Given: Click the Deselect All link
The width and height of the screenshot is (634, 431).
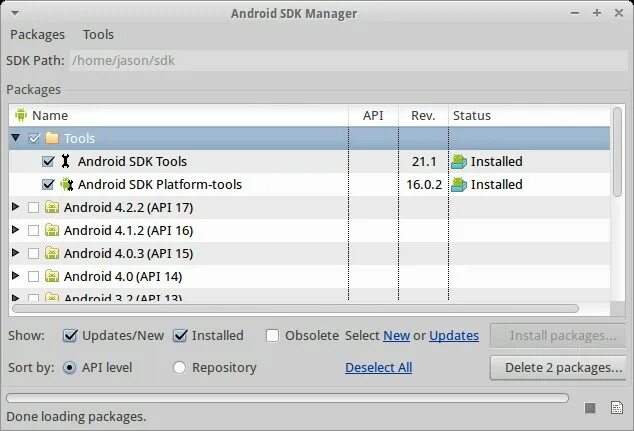Looking at the screenshot, I should tap(378, 367).
